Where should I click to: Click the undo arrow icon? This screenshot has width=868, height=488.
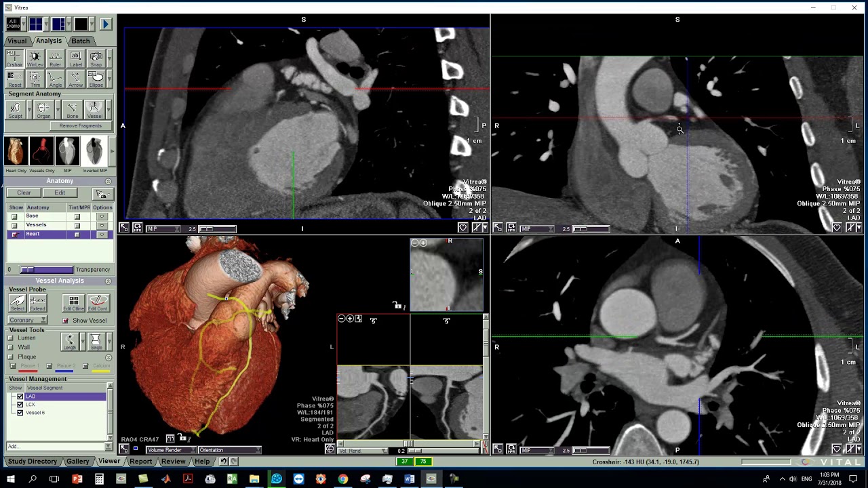(x=223, y=462)
